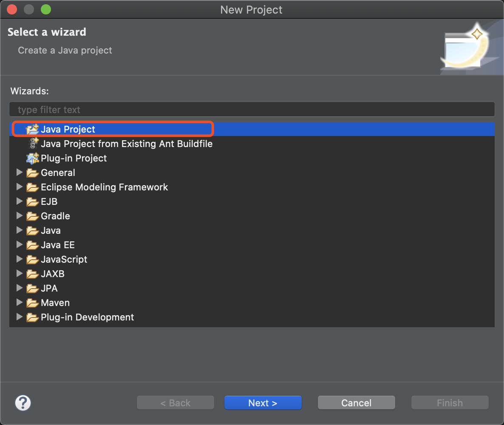Select the Java EE tree label
The image size is (504, 425).
58,245
